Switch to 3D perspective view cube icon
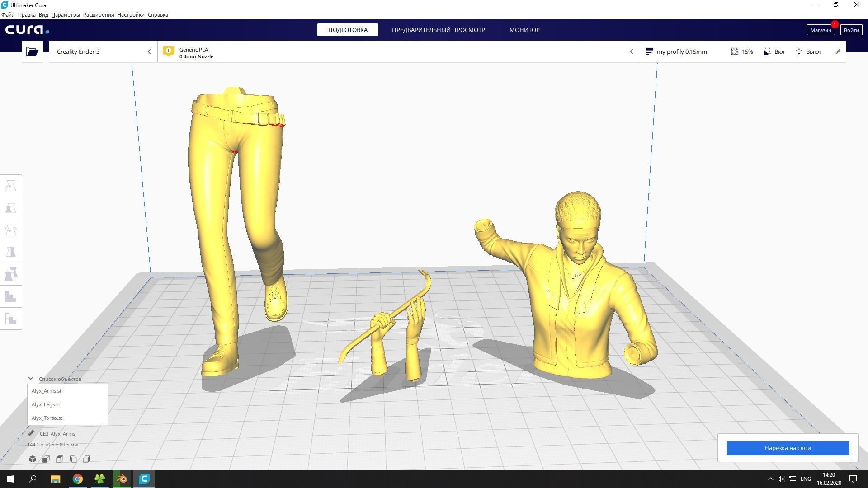Viewport: 868px width, 488px height. point(33,459)
